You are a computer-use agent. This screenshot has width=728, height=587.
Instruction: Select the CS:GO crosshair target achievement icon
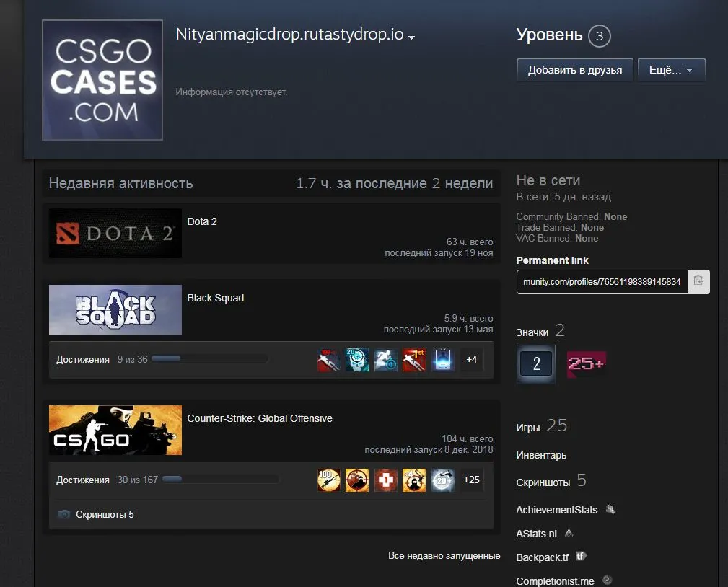pos(357,480)
